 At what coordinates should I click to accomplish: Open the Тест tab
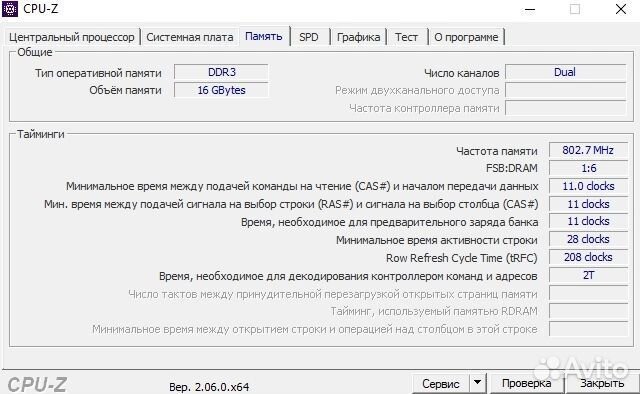406,37
